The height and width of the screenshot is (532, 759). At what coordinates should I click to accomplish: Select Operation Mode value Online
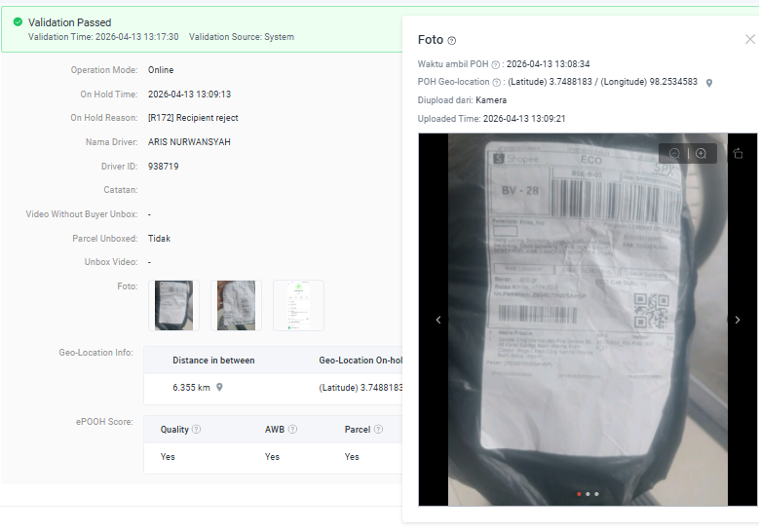click(x=161, y=70)
